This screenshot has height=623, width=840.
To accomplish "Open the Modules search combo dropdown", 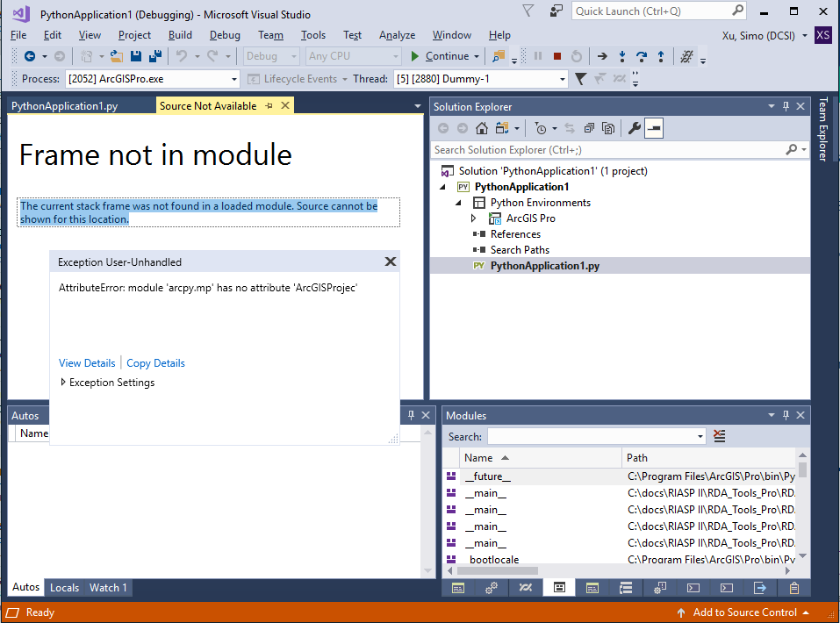I will pyautogui.click(x=700, y=437).
